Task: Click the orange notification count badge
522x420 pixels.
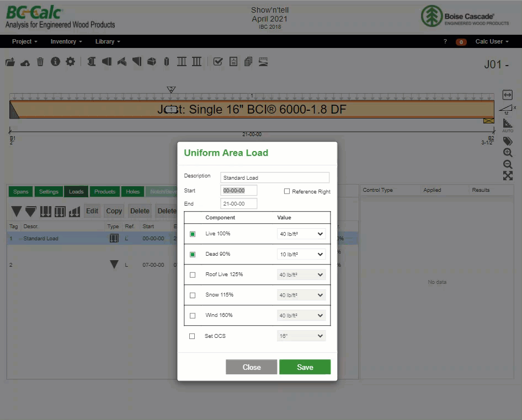Action: pyautogui.click(x=461, y=42)
